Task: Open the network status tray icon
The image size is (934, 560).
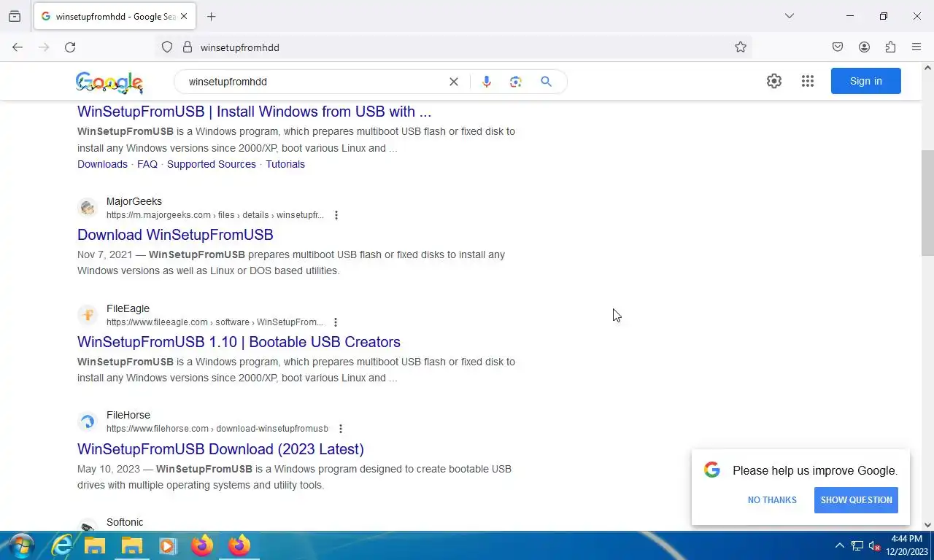Action: pos(857,545)
